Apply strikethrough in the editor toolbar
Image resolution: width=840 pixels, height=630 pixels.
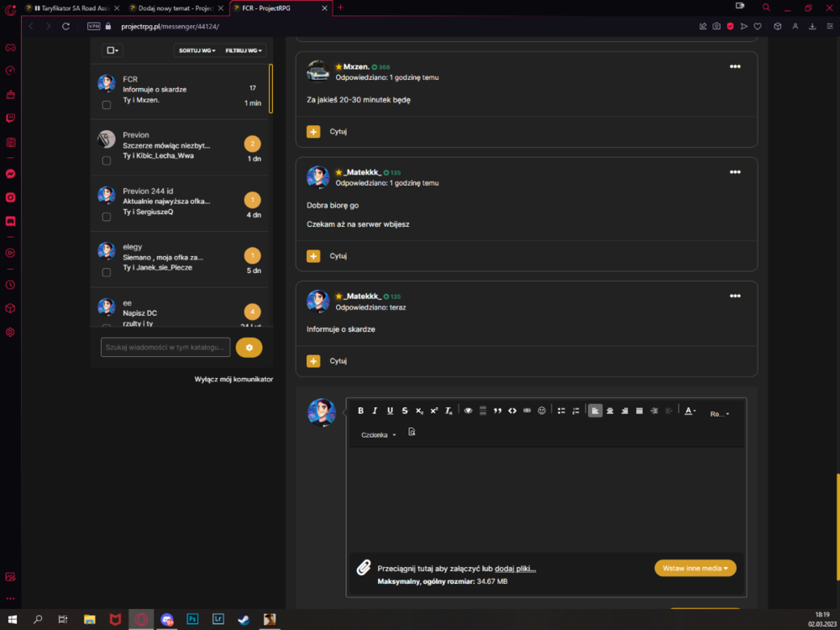pos(405,411)
